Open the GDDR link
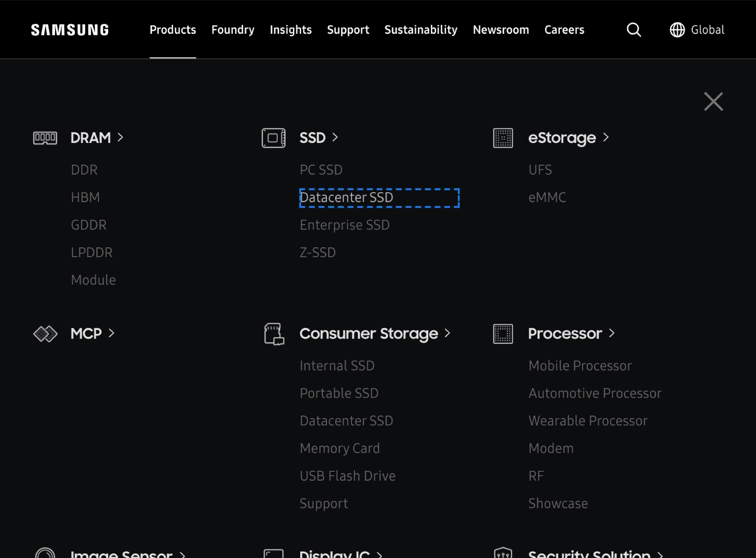The image size is (756, 558). coord(88,224)
